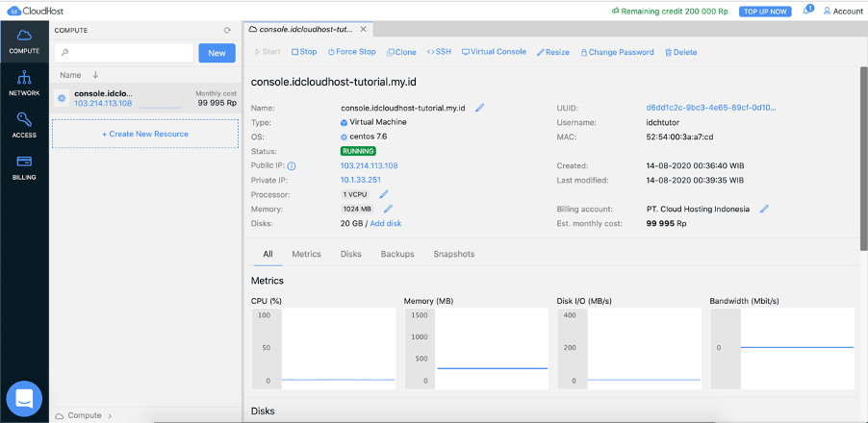Click the CloudHost logo
This screenshot has width=868, height=423.
(x=36, y=11)
